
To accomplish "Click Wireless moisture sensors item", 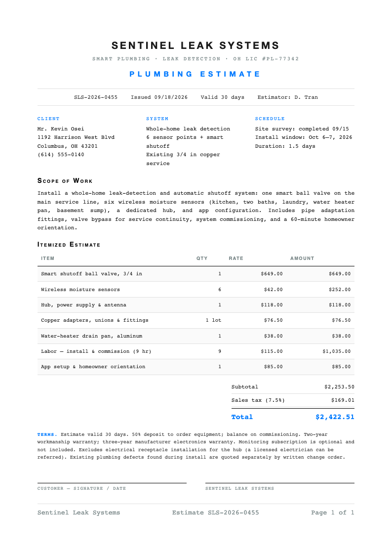I will 80,290.
